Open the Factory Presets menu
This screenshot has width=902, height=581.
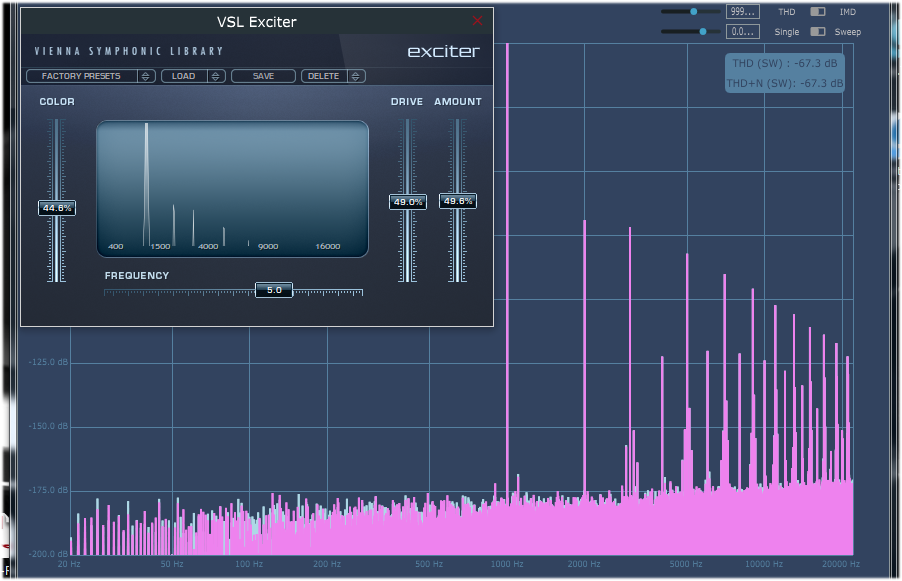click(81, 76)
